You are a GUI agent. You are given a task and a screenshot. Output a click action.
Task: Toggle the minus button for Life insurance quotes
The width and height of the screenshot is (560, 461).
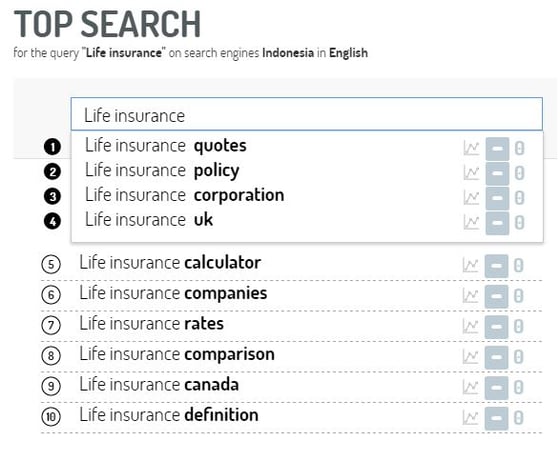pyautogui.click(x=498, y=149)
